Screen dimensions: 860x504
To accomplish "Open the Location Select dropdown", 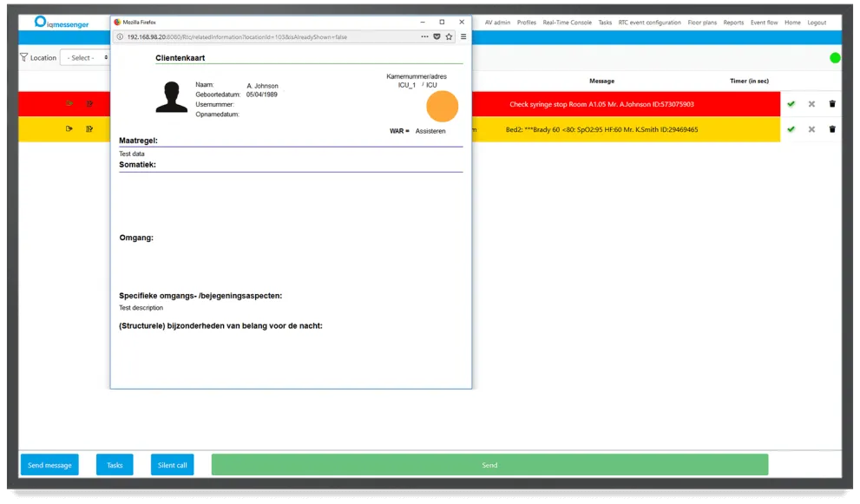I will click(84, 57).
